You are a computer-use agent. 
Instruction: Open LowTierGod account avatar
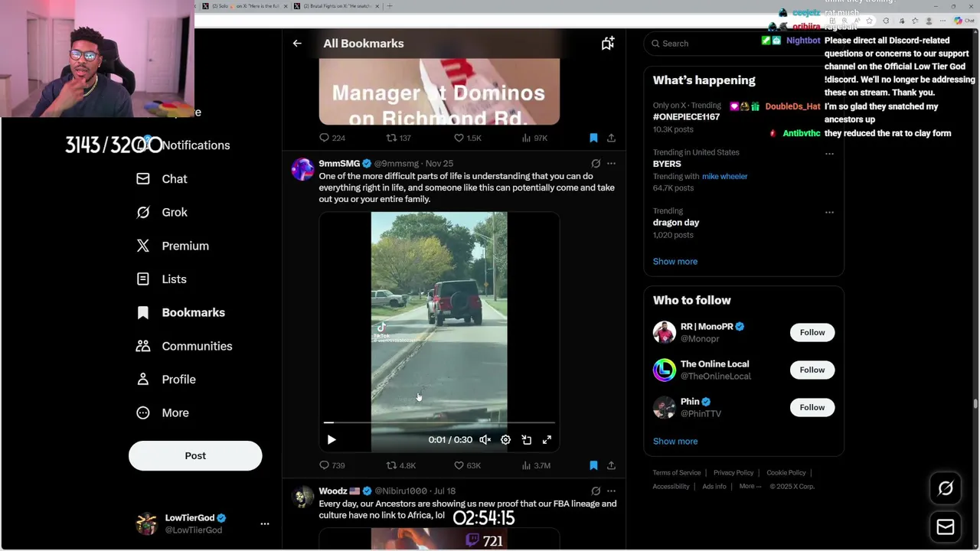click(145, 523)
